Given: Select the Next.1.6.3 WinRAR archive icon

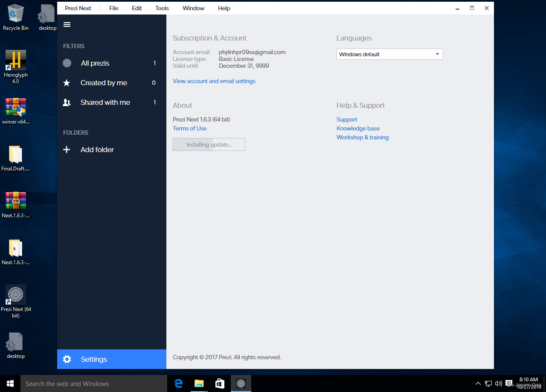Looking at the screenshot, I should tap(16, 205).
